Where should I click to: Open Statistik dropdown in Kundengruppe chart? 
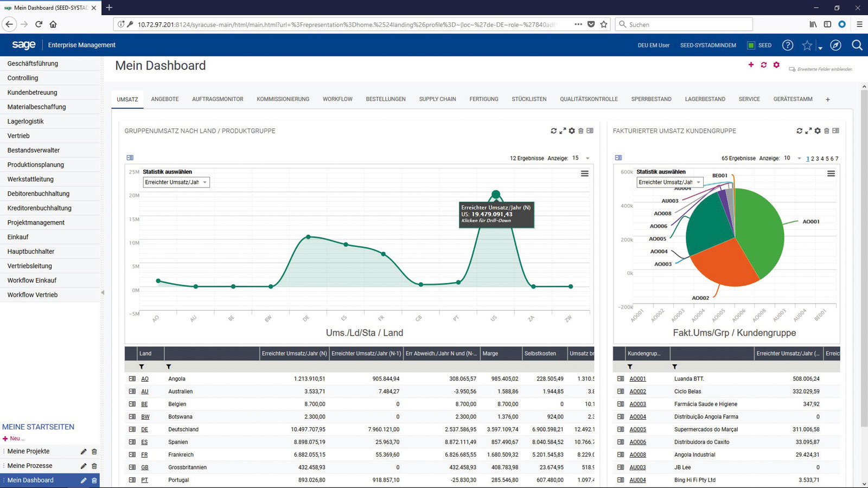[x=669, y=182]
